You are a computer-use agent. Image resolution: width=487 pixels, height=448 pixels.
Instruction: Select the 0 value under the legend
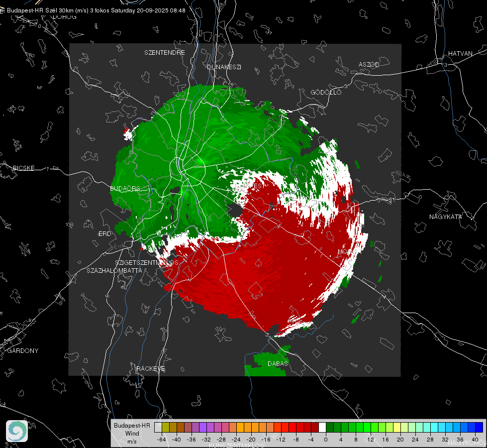[x=325, y=440]
